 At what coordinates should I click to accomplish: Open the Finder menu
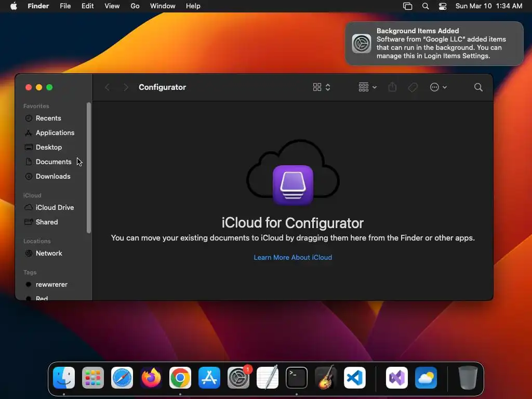tap(38, 6)
